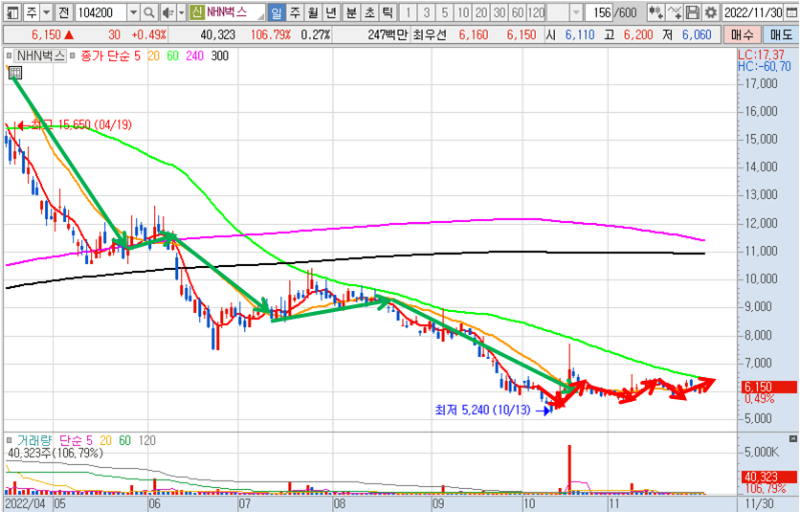Viewport: 800px width, 512px height.
Task: Click the high price 6,200
Action: pos(638,35)
